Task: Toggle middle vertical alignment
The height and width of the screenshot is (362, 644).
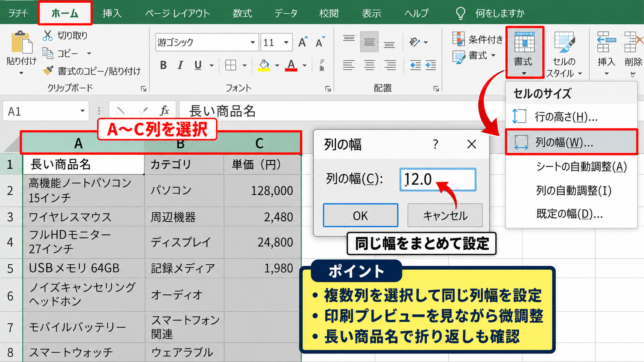Action: point(369,42)
